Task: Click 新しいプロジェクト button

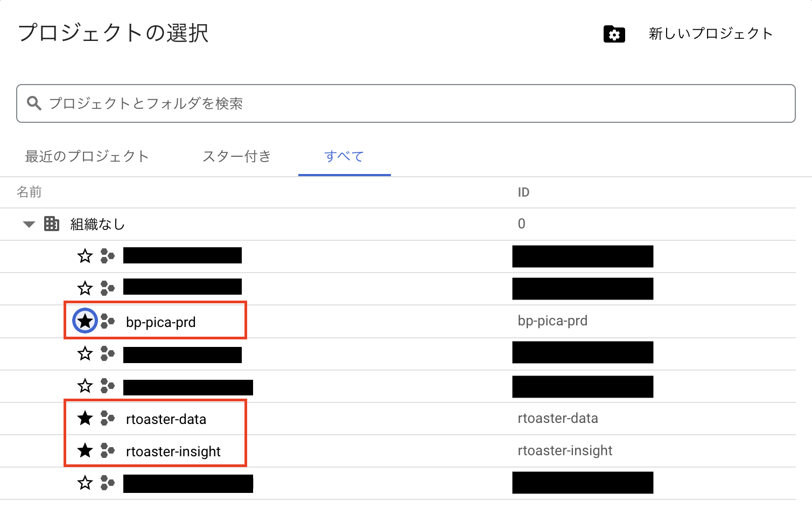Action: point(710,33)
